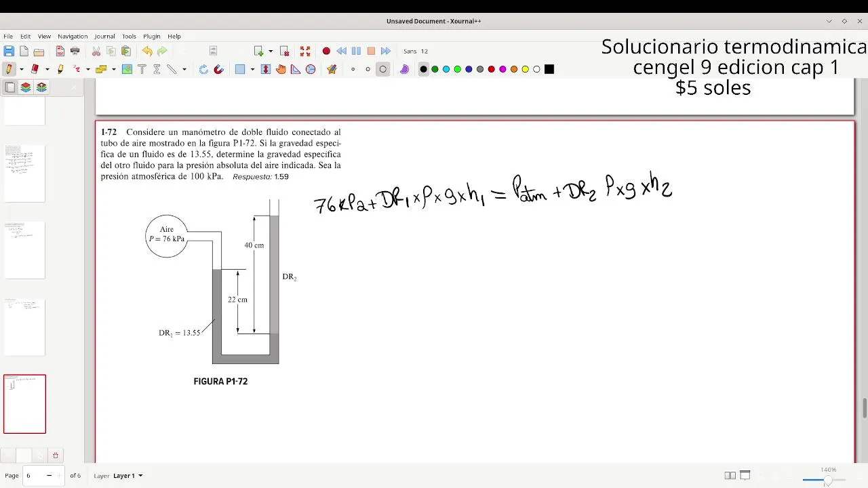Viewport: 868px width, 488px height.
Task: Open the selection tool dropdown arrow
Action: (x=252, y=69)
